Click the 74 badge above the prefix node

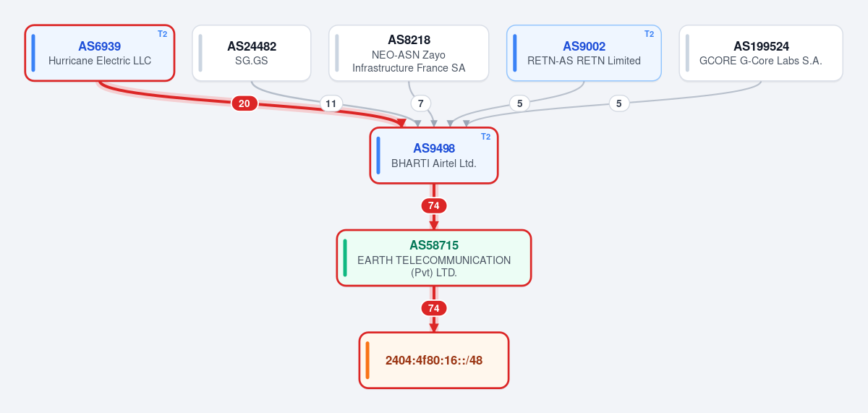(x=434, y=308)
